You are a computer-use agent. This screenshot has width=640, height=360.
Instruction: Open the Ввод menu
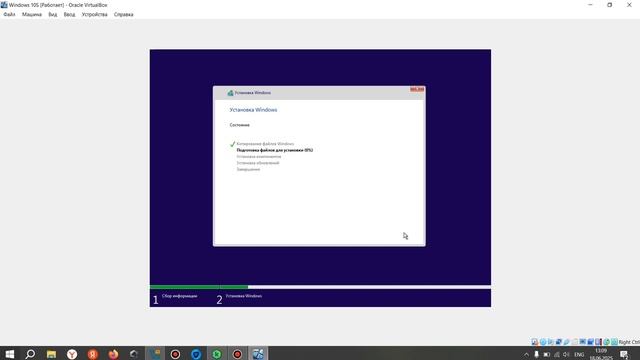pyautogui.click(x=69, y=14)
